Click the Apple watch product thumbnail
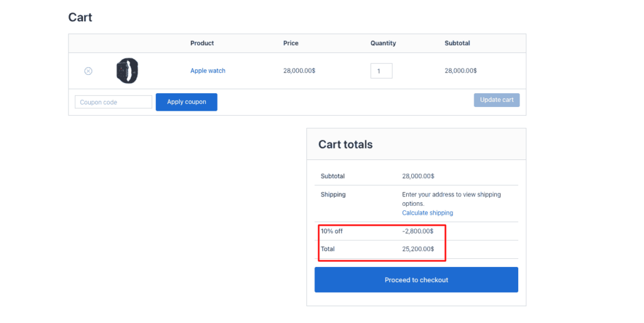This screenshot has height=323, width=644. 127,71
